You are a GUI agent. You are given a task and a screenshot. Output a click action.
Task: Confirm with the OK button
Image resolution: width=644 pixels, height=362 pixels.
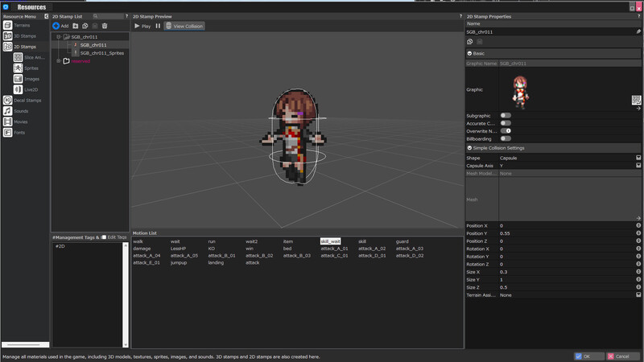588,356
